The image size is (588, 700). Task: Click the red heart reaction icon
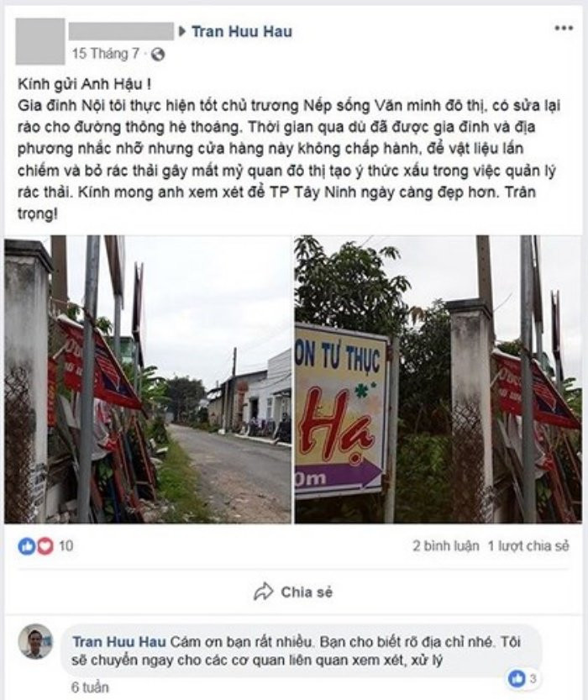(x=45, y=546)
